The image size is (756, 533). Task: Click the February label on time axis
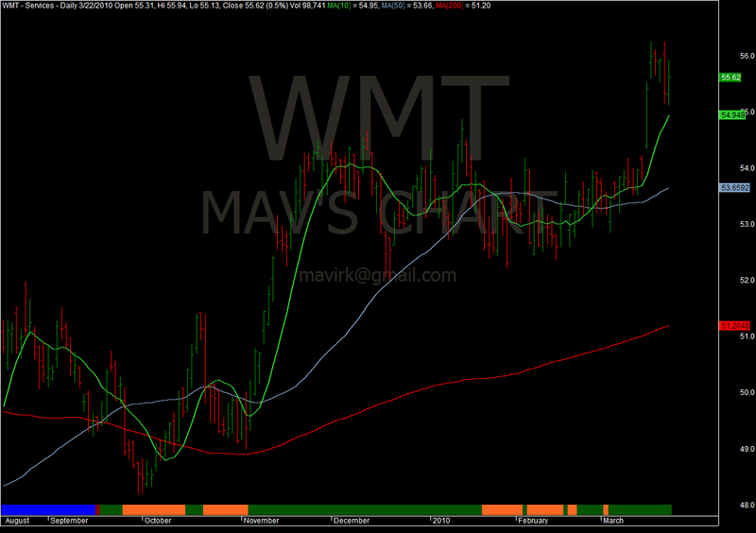(x=533, y=521)
